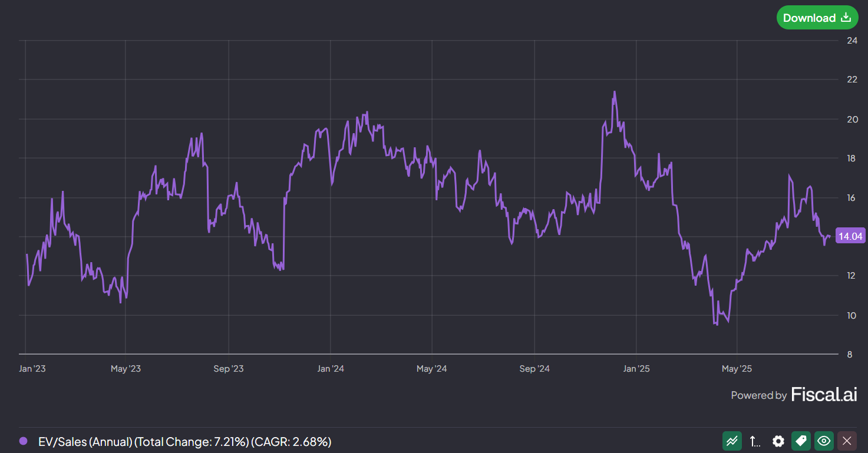Click the Jan '24 x-axis label
Viewport: 868px width, 453px height.
330,369
